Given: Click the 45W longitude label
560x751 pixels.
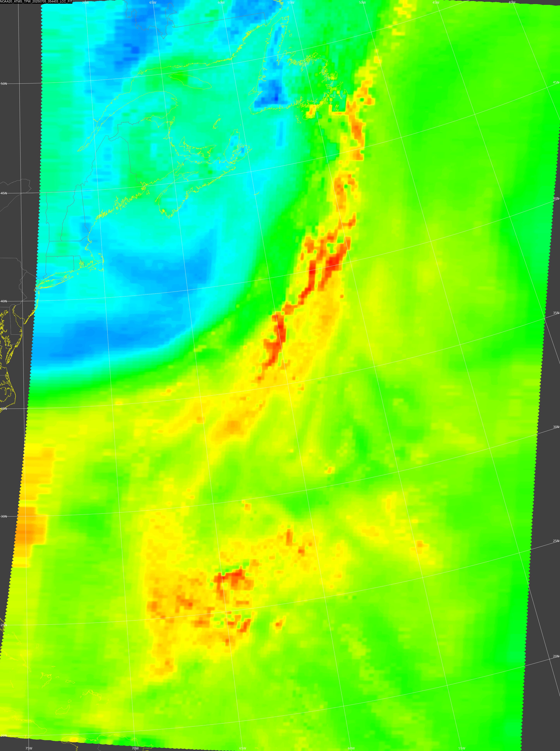Looking at the screenshot, I should 436,3.
